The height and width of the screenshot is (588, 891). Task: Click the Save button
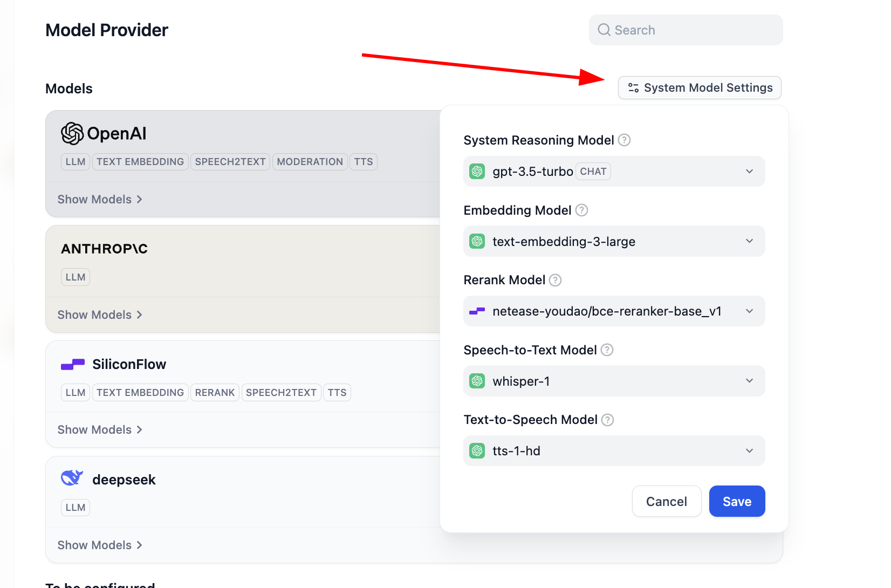737,502
